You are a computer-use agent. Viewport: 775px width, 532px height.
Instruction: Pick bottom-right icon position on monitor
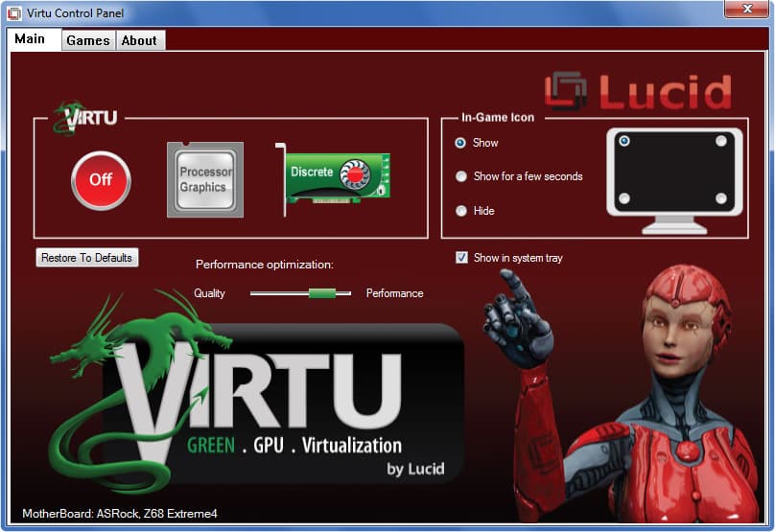tap(721, 198)
